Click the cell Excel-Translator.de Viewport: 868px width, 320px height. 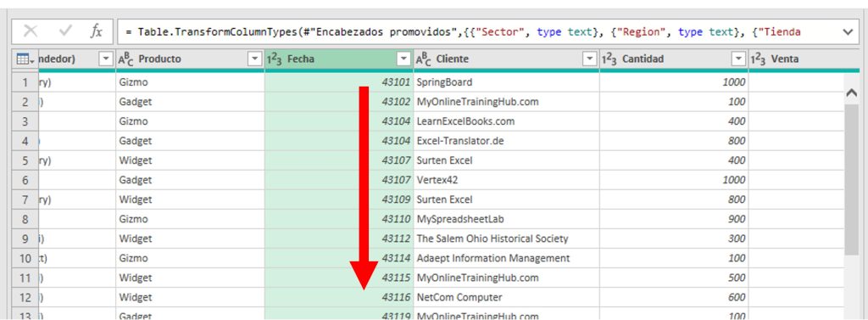pyautogui.click(x=507, y=141)
